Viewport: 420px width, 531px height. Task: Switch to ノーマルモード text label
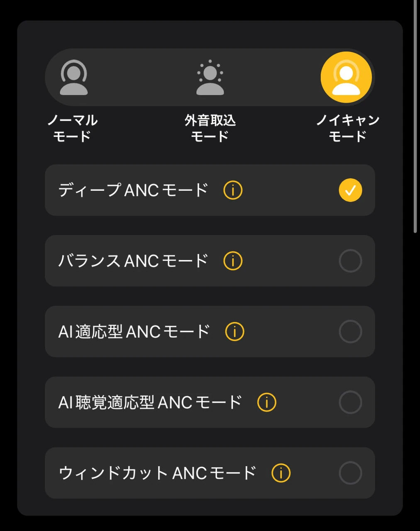tap(72, 128)
